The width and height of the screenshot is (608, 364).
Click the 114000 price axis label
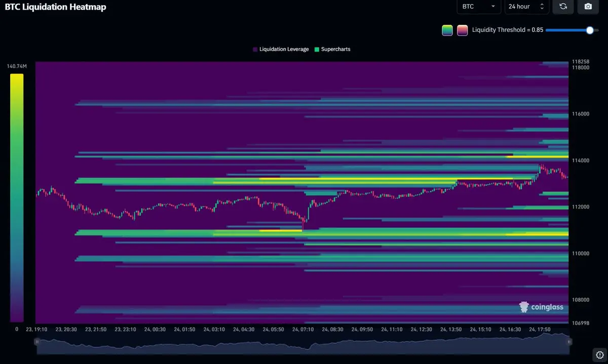click(581, 160)
